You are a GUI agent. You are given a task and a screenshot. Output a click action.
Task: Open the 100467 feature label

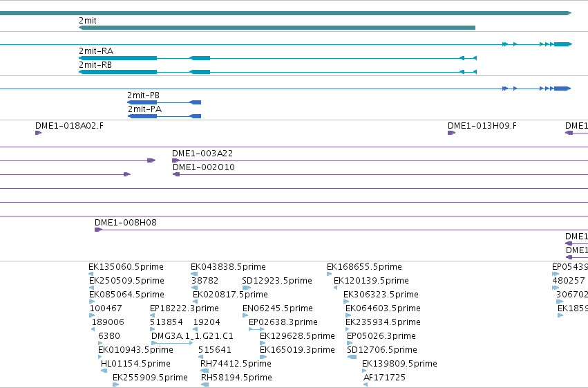[106, 308]
